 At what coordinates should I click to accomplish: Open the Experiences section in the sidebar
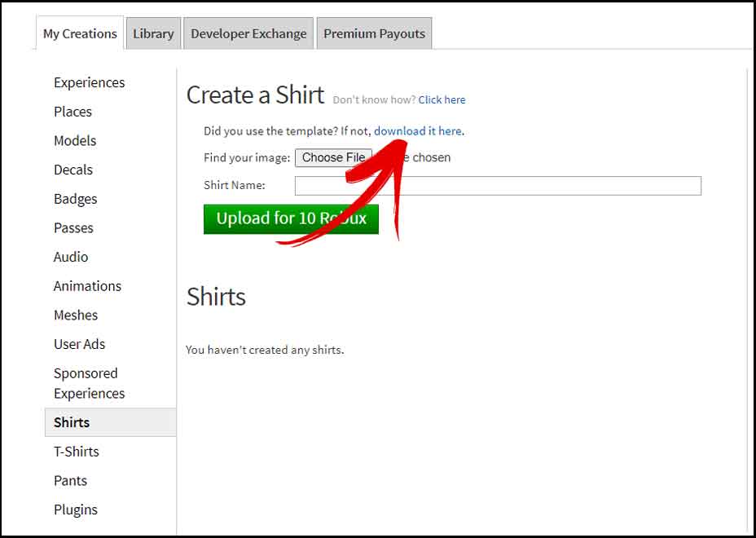[89, 82]
